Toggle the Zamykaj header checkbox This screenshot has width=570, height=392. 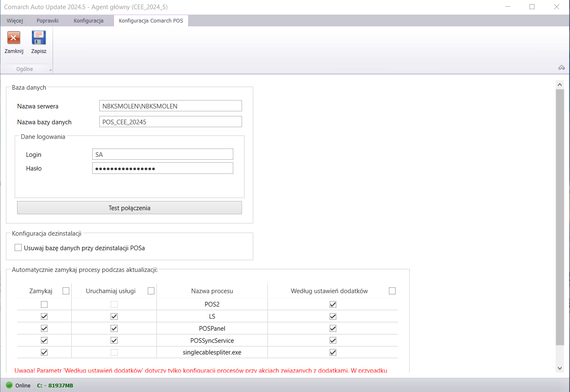click(x=66, y=291)
